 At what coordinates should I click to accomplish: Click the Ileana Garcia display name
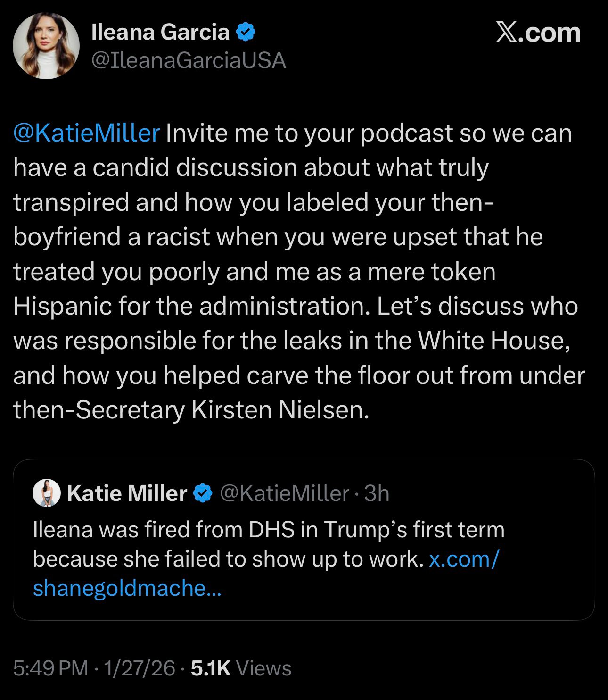160,32
